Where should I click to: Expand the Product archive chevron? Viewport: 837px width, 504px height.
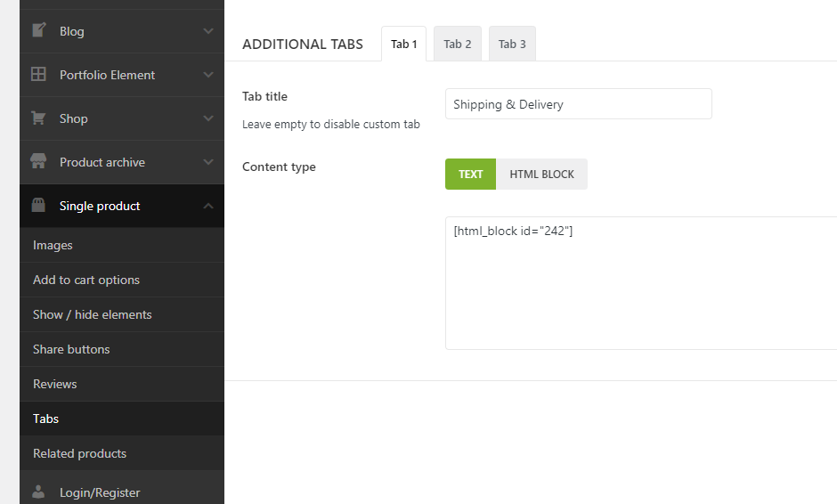point(208,162)
